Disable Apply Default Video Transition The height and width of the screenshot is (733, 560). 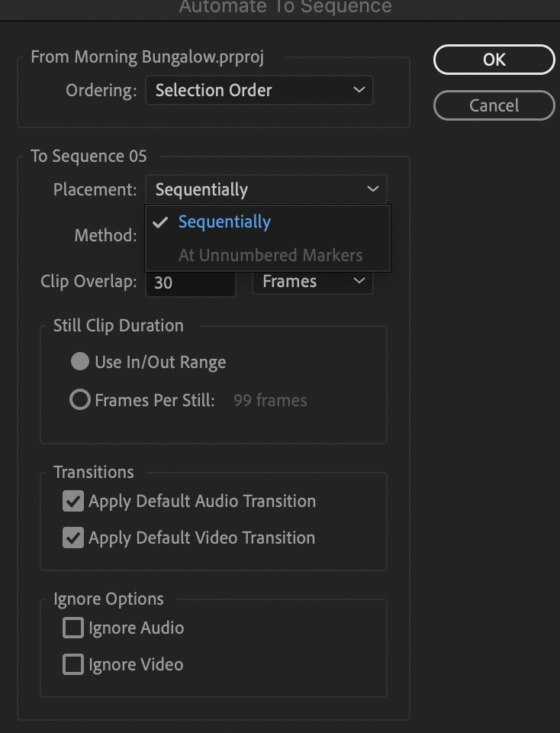73,538
